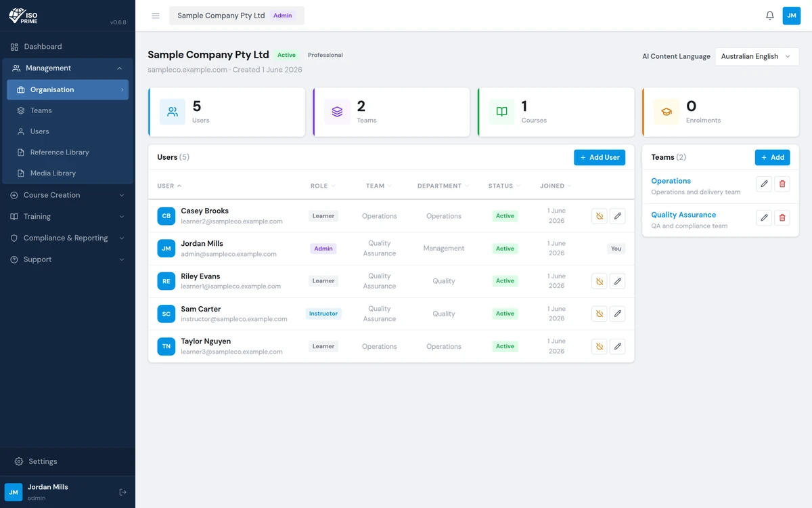Image resolution: width=812 pixels, height=508 pixels.
Task: Deactivate Sam Carter using the orange icon
Action: [599, 314]
